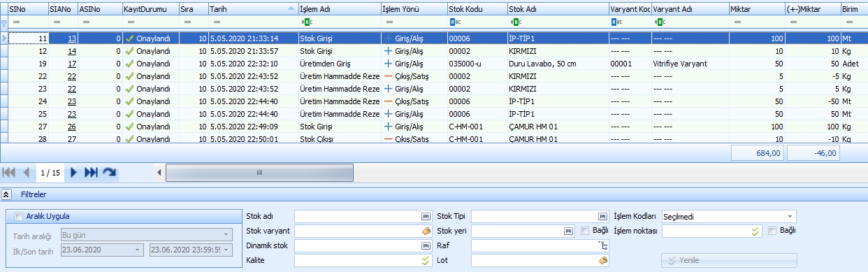Toggle Bağlı checkbox next to İşlem noktası

pyautogui.click(x=772, y=230)
